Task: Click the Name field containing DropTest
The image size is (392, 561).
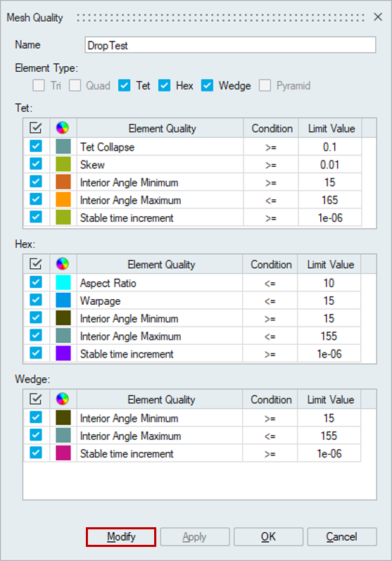Action: coord(230,45)
